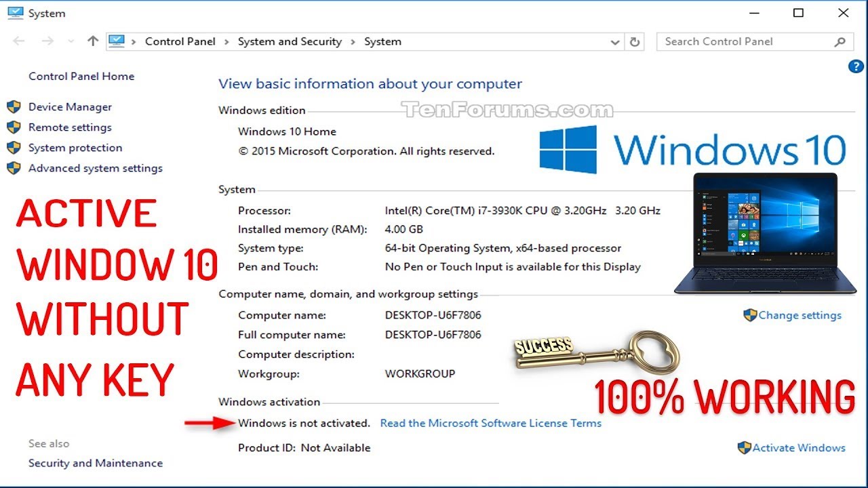Open Control Panel Home

[81, 76]
